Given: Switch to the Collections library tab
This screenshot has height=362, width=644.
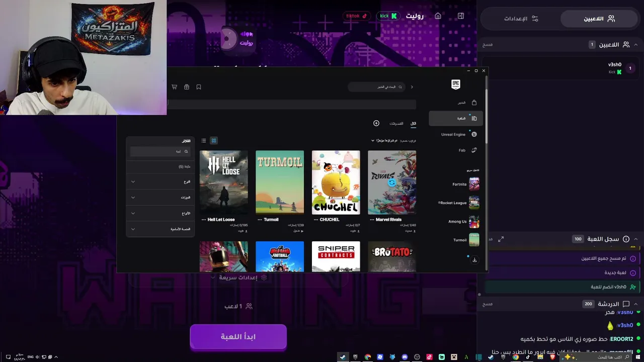Looking at the screenshot, I should pyautogui.click(x=396, y=123).
